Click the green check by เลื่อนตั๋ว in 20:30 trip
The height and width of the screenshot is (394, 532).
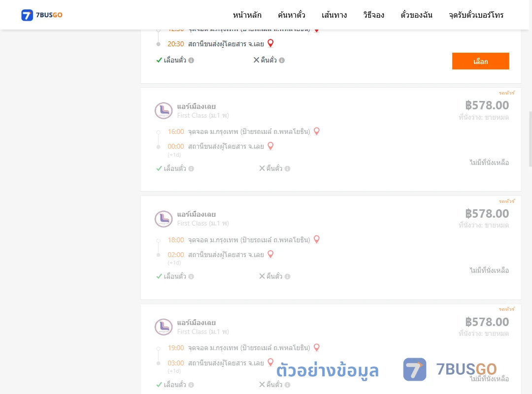point(159,60)
